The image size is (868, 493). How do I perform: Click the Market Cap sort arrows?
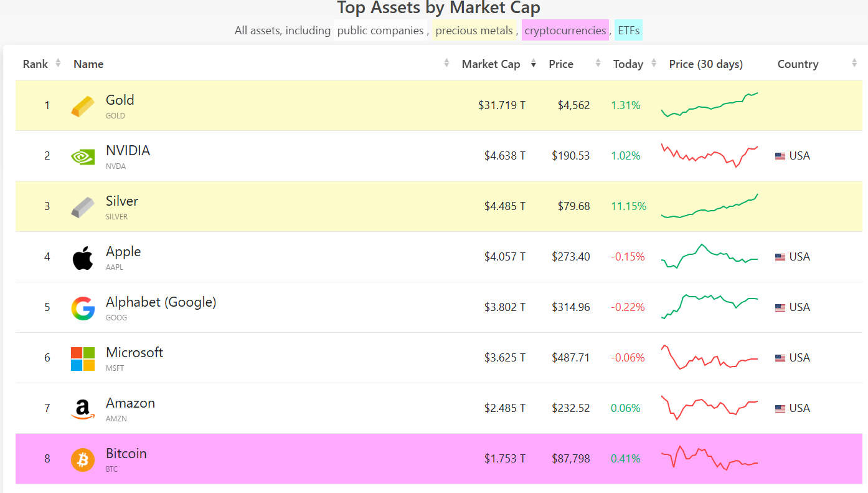pyautogui.click(x=534, y=63)
